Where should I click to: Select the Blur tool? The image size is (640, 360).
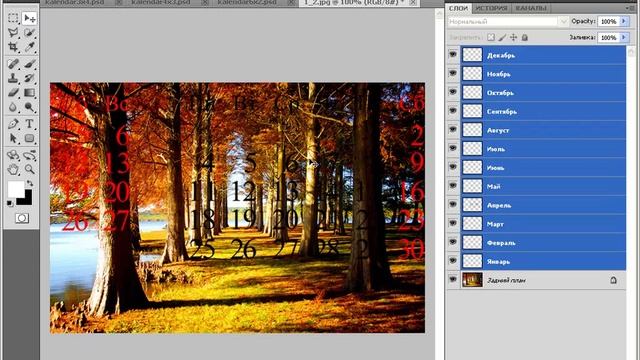(13, 107)
